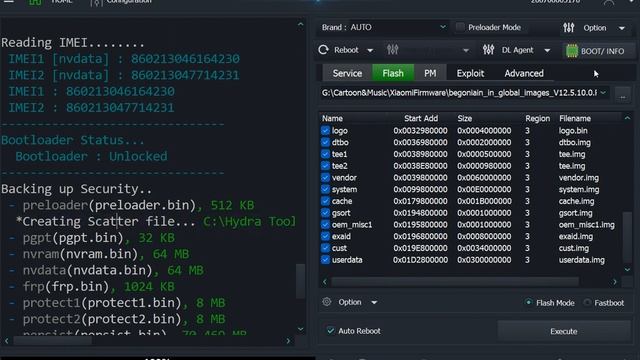The width and height of the screenshot is (640, 360).
Task: Uncheck the tee1 partition checkbox
Action: click(x=325, y=154)
